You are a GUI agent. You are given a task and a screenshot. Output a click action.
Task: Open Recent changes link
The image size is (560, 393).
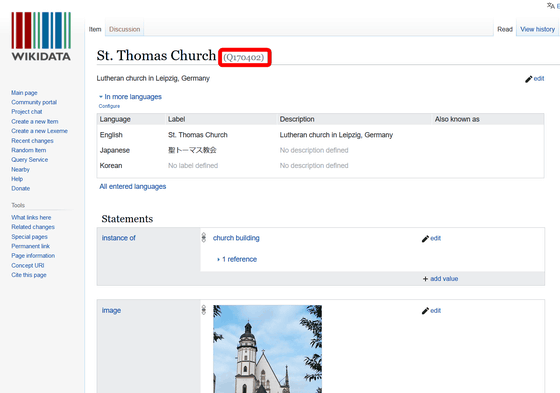click(32, 141)
